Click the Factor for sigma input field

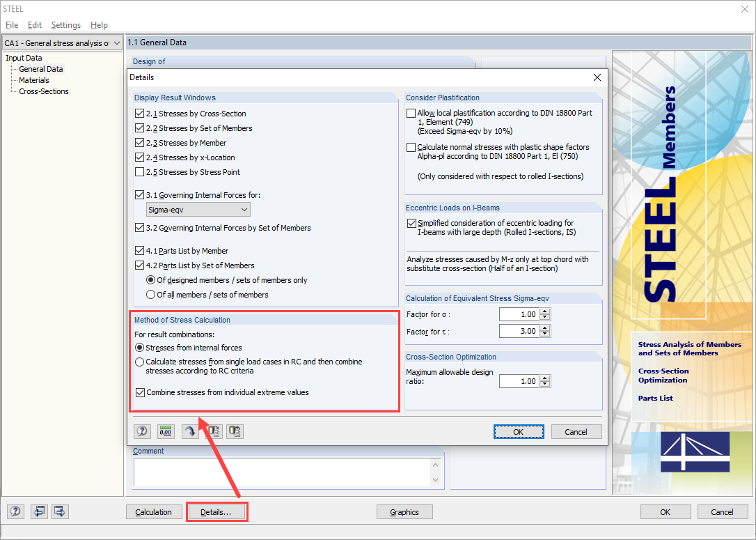click(x=519, y=314)
